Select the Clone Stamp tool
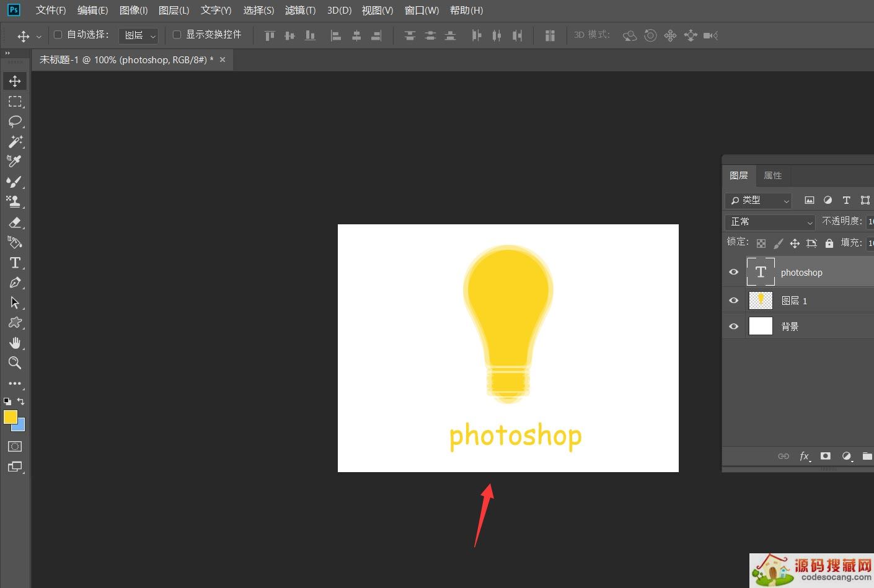This screenshot has width=874, height=588. tap(15, 201)
